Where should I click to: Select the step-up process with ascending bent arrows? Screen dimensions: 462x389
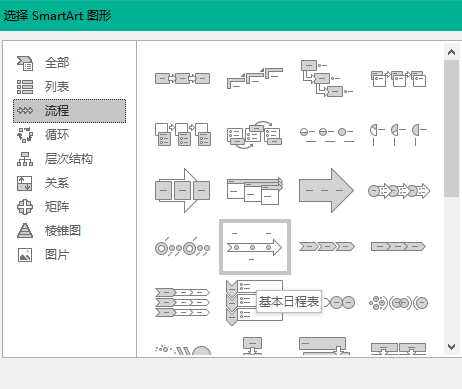tap(255, 78)
